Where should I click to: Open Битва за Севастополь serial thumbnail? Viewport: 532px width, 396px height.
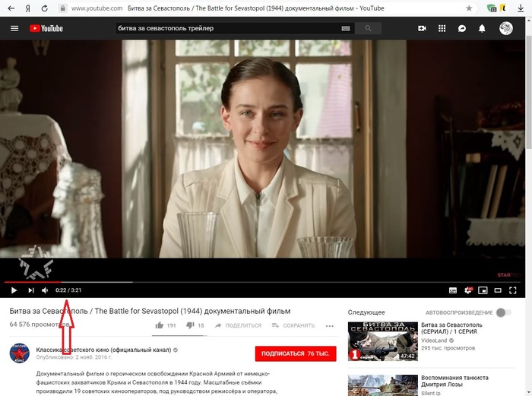[381, 341]
